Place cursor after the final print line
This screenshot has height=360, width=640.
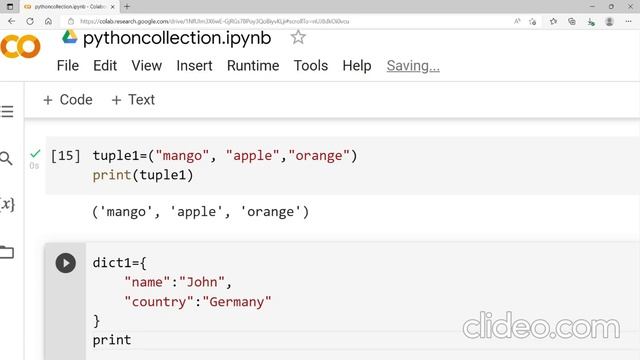(132, 340)
